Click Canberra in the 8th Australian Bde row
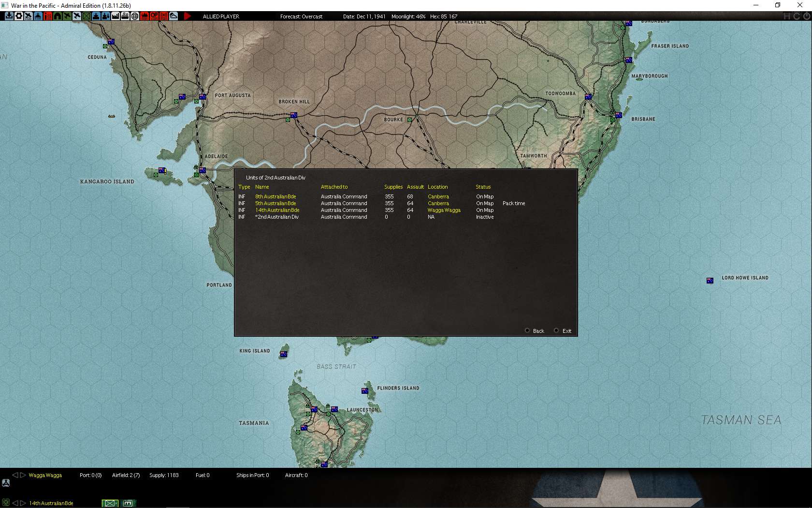The height and width of the screenshot is (508, 812). [438, 196]
